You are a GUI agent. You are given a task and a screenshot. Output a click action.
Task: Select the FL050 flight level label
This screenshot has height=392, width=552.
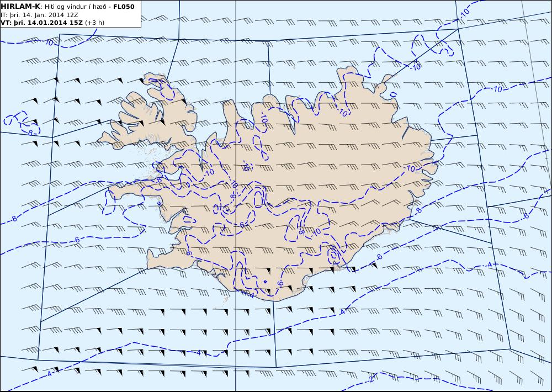pyautogui.click(x=124, y=7)
